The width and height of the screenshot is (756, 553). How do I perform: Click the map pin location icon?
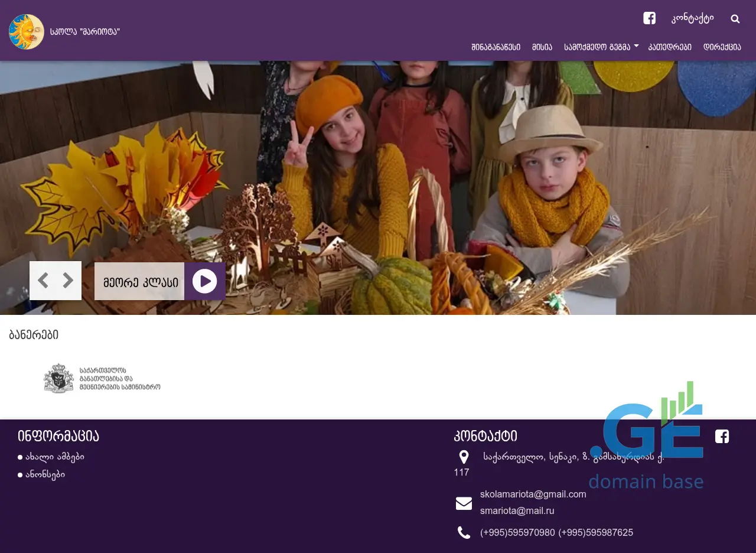[464, 457]
